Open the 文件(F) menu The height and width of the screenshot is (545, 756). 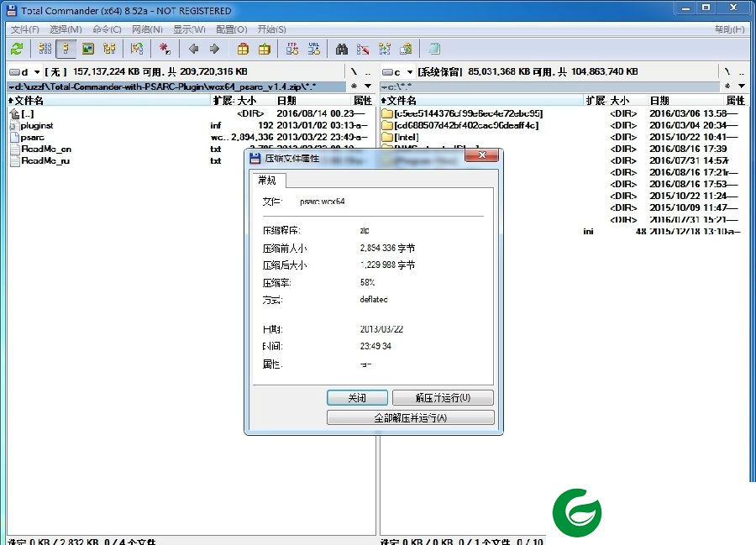[x=24, y=29]
